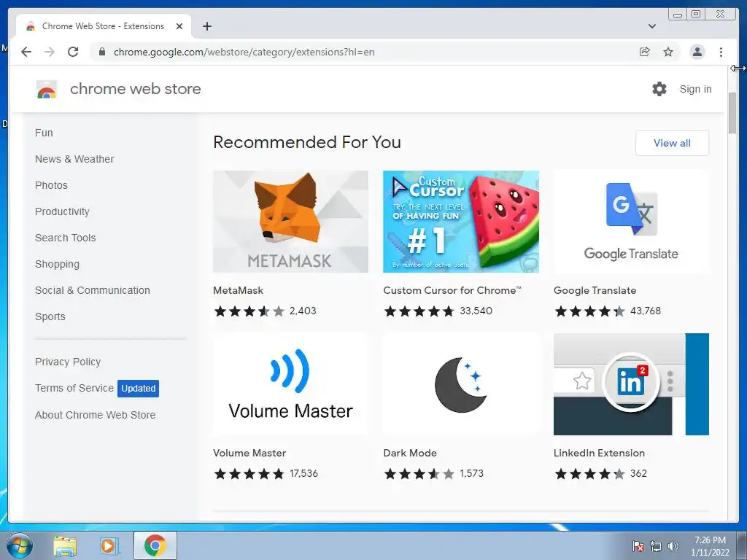Viewport: 747px width, 560px height.
Task: Click Chrome icon in taskbar
Action: point(155,545)
